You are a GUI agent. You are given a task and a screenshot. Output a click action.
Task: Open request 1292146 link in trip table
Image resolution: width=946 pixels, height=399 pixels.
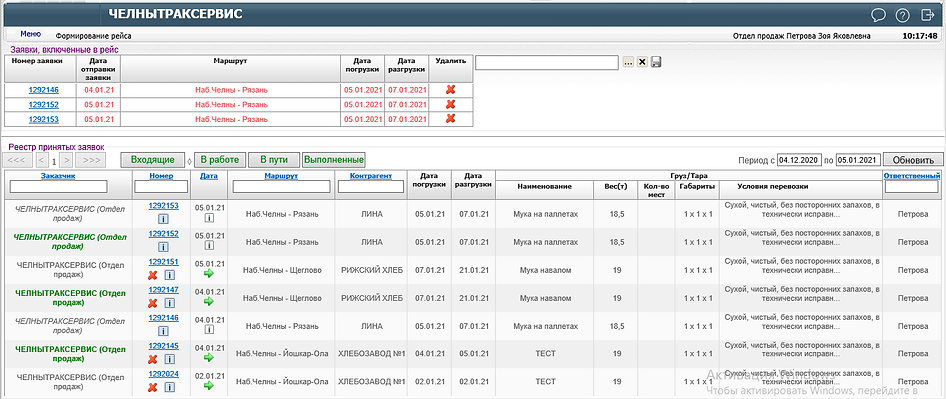(x=43, y=90)
